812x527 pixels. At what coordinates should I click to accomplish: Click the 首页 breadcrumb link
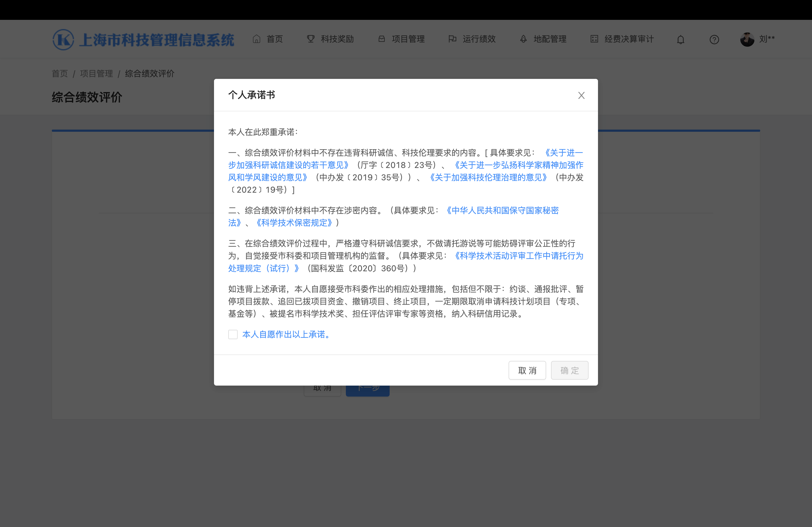click(60, 74)
